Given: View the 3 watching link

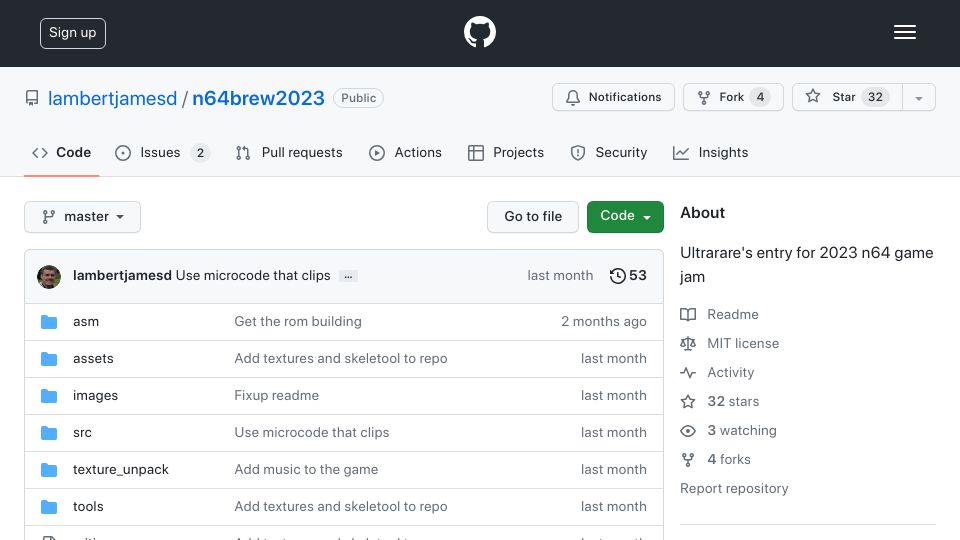Looking at the screenshot, I should [x=729, y=430].
